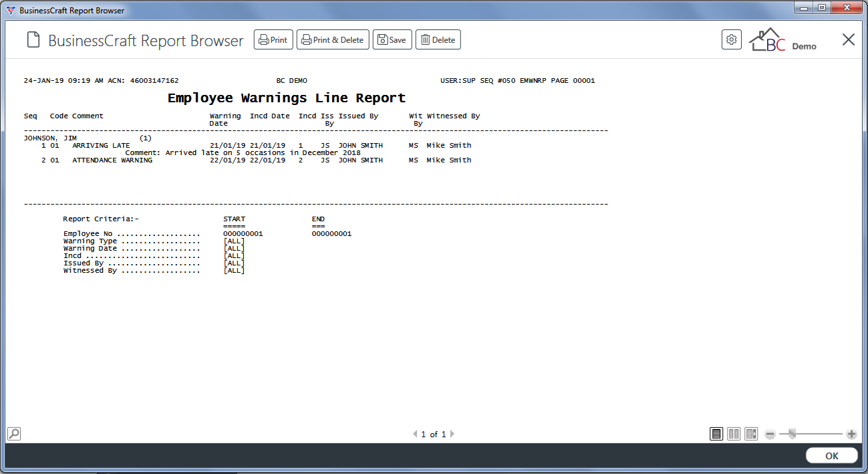Click 'JOHN SMITH' on ATTENDANCE WARNING row

pyautogui.click(x=361, y=160)
